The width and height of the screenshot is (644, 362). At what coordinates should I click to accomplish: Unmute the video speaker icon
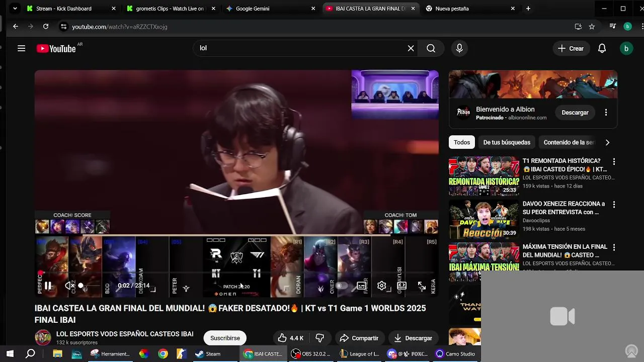[69, 286]
